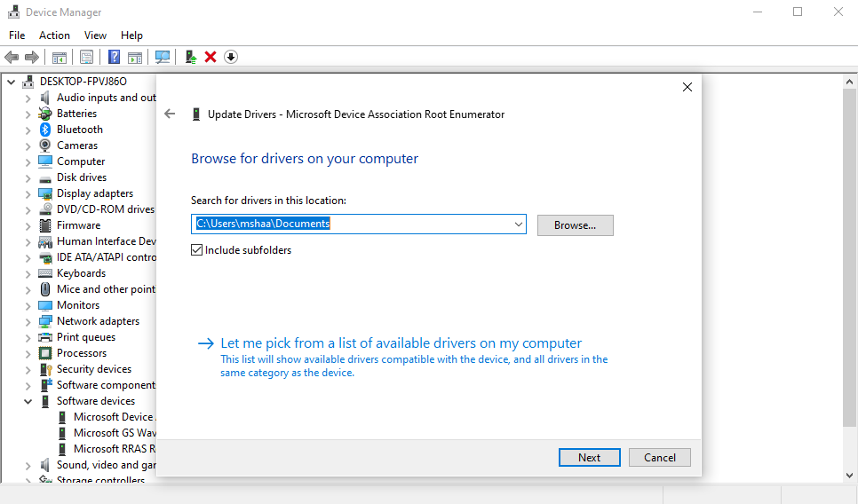Click the Bluetooth device category icon

45,130
